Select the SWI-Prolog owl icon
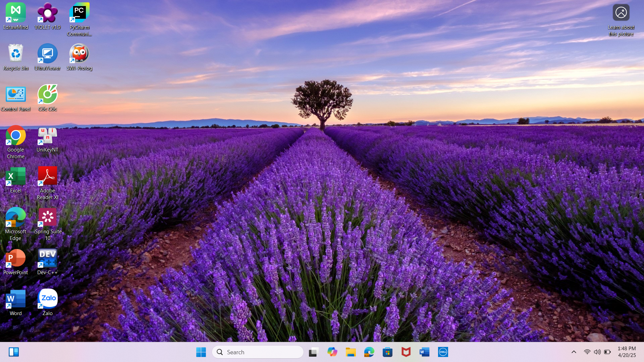This screenshot has width=644, height=362. pyautogui.click(x=79, y=57)
